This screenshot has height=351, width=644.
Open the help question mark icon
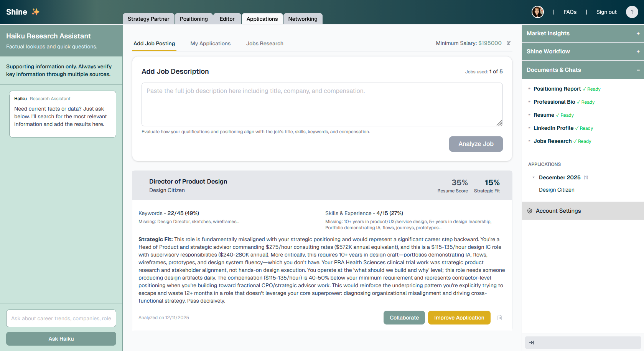(632, 12)
